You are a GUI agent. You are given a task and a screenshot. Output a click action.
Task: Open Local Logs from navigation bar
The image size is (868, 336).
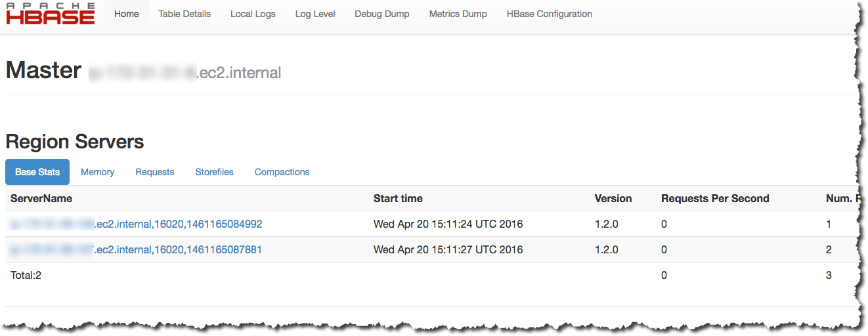[253, 14]
